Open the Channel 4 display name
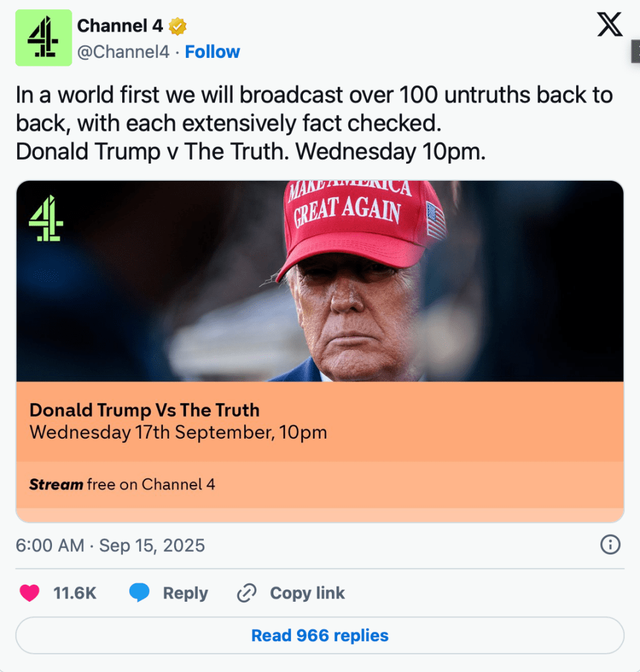 point(120,26)
